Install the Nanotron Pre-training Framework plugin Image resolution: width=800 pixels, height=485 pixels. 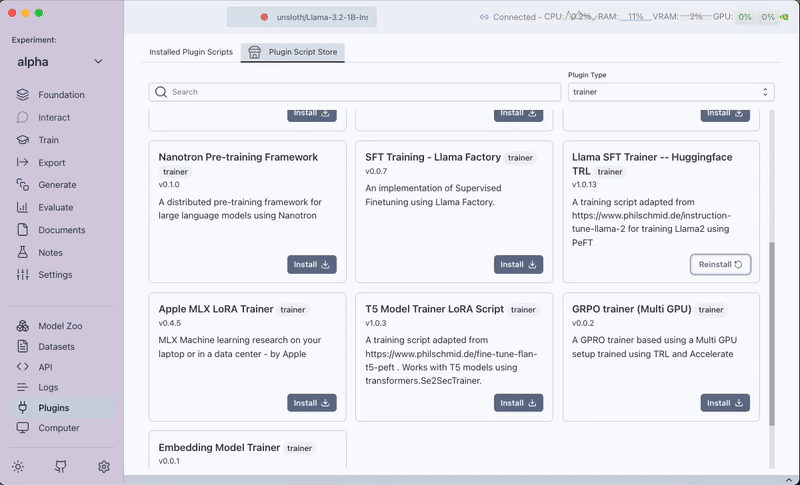pos(312,265)
